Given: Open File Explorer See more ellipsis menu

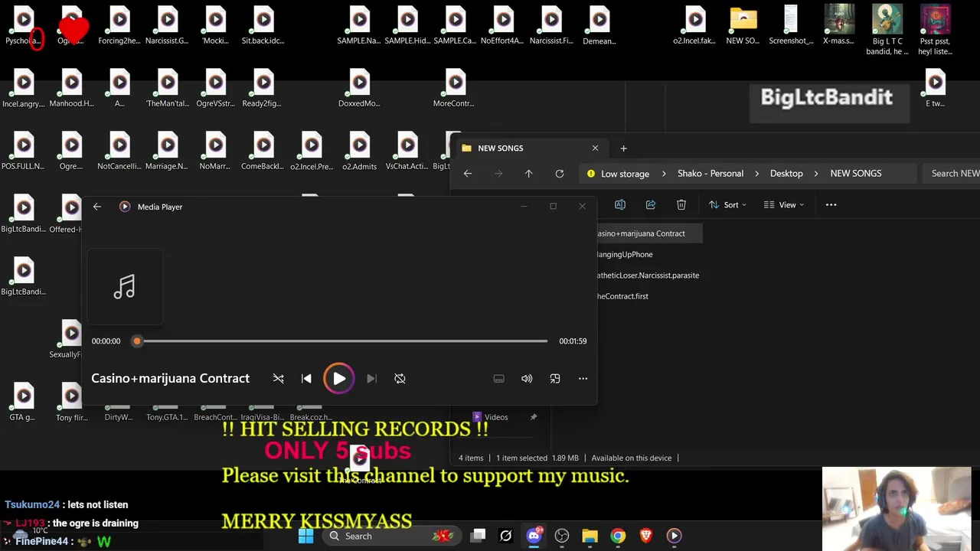Looking at the screenshot, I should tap(831, 204).
